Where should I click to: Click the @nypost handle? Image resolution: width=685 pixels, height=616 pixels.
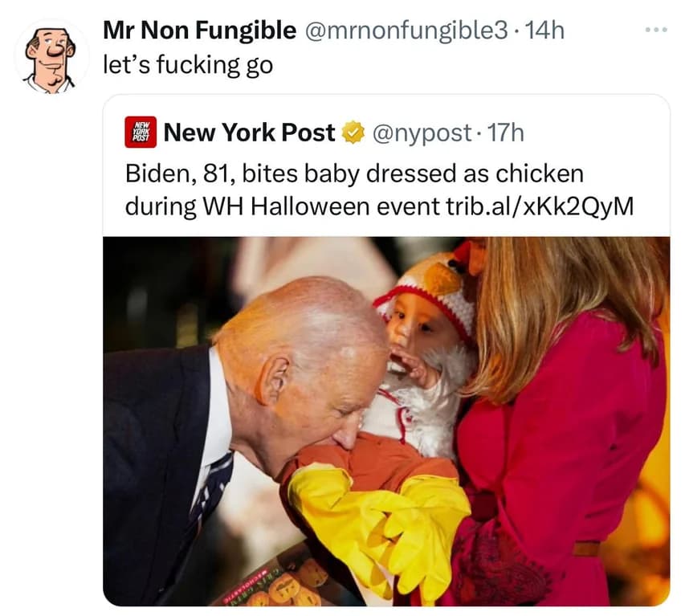click(422, 133)
